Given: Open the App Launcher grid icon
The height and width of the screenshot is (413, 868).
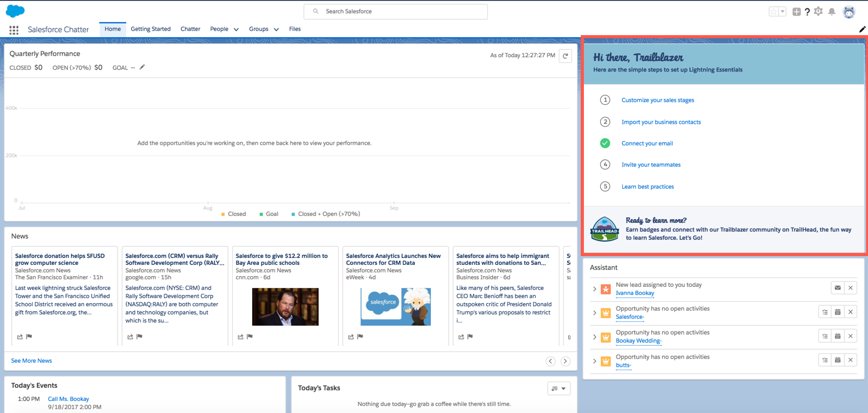Looking at the screenshot, I should click(14, 29).
